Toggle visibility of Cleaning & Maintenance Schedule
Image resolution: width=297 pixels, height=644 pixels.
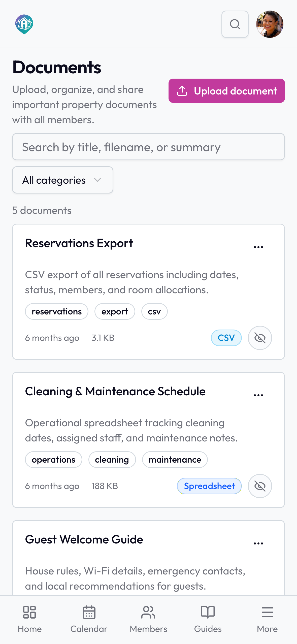[260, 486]
